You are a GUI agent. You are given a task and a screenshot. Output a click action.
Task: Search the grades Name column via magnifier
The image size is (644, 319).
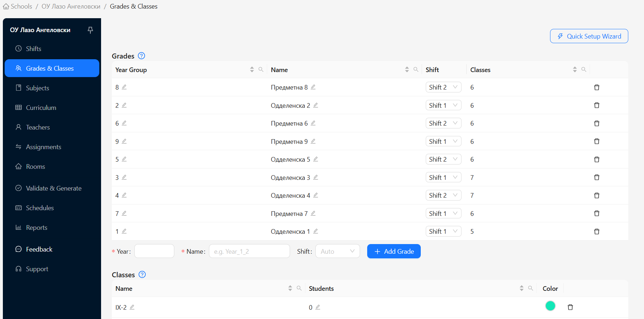point(416,70)
